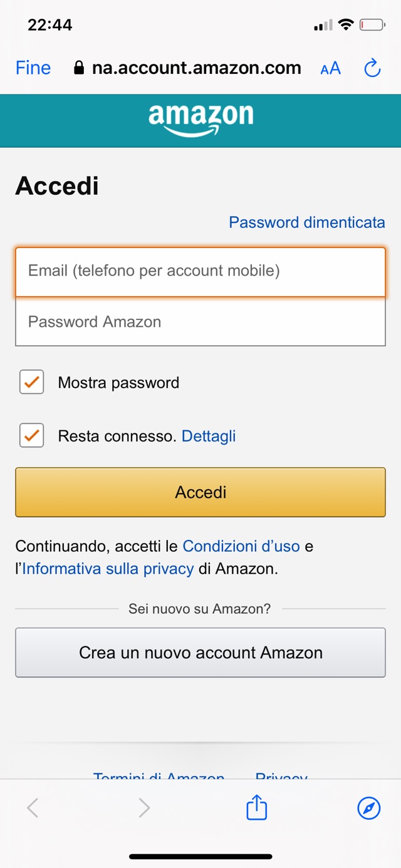Tap the padlock icon beside the URL

point(79,68)
